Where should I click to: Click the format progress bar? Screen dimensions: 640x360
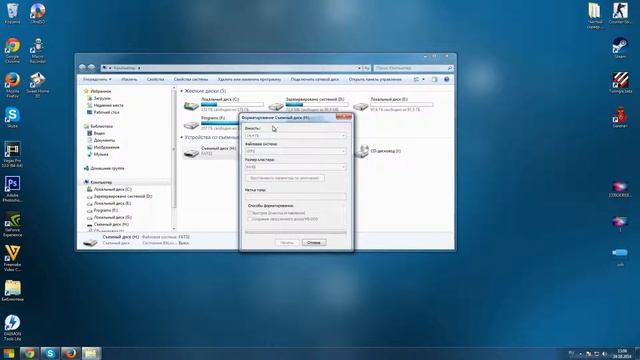click(x=296, y=232)
